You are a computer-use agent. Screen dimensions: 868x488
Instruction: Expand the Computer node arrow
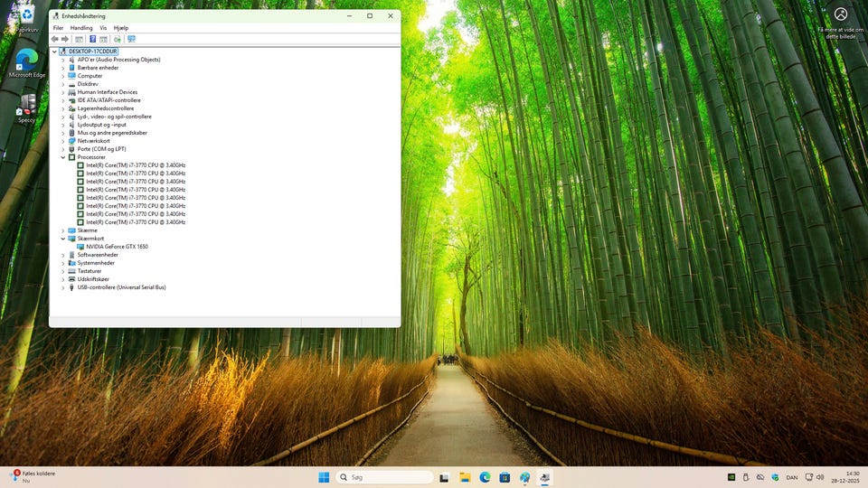pos(63,76)
